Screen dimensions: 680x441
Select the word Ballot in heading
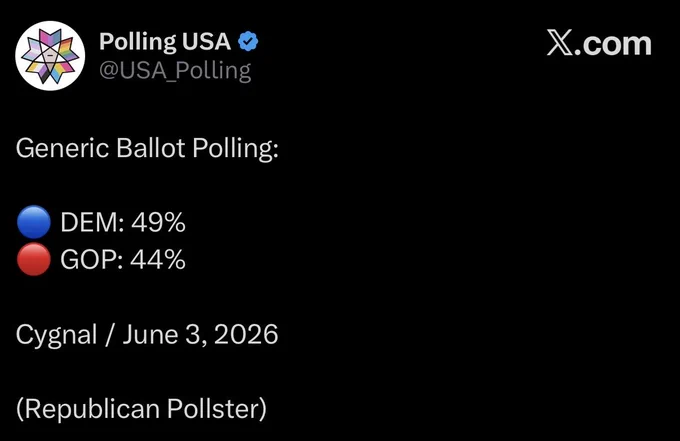click(151, 148)
